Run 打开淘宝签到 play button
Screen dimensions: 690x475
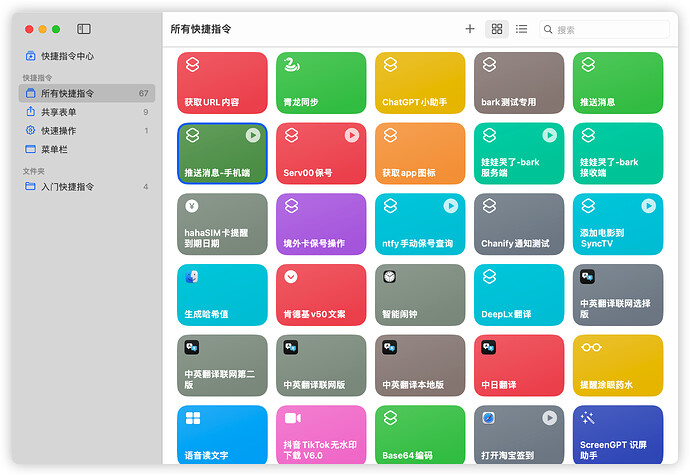(550, 417)
